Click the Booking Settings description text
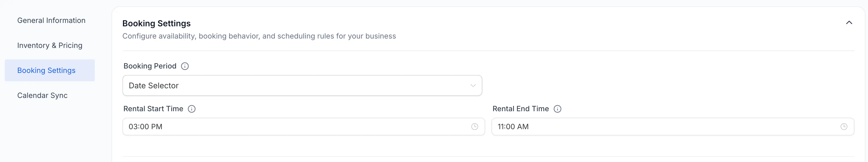The image size is (868, 162). (259, 36)
